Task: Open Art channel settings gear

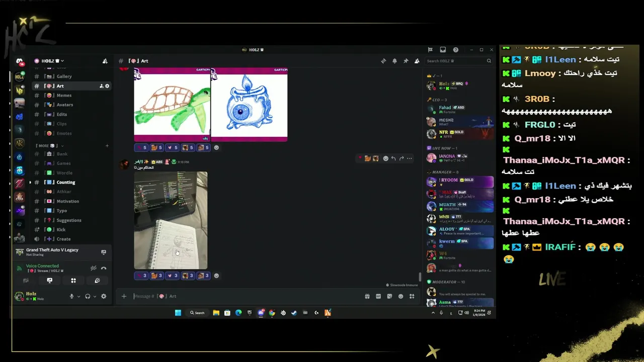Action: pos(107,86)
